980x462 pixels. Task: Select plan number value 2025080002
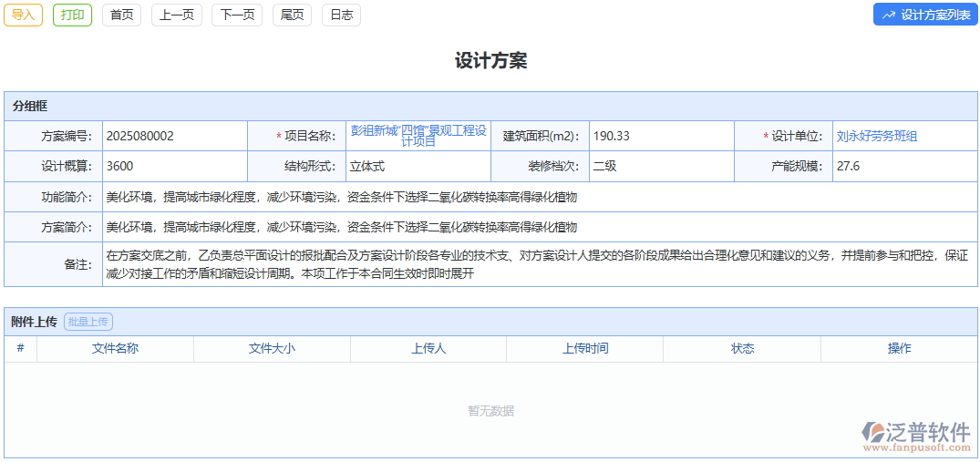click(140, 136)
